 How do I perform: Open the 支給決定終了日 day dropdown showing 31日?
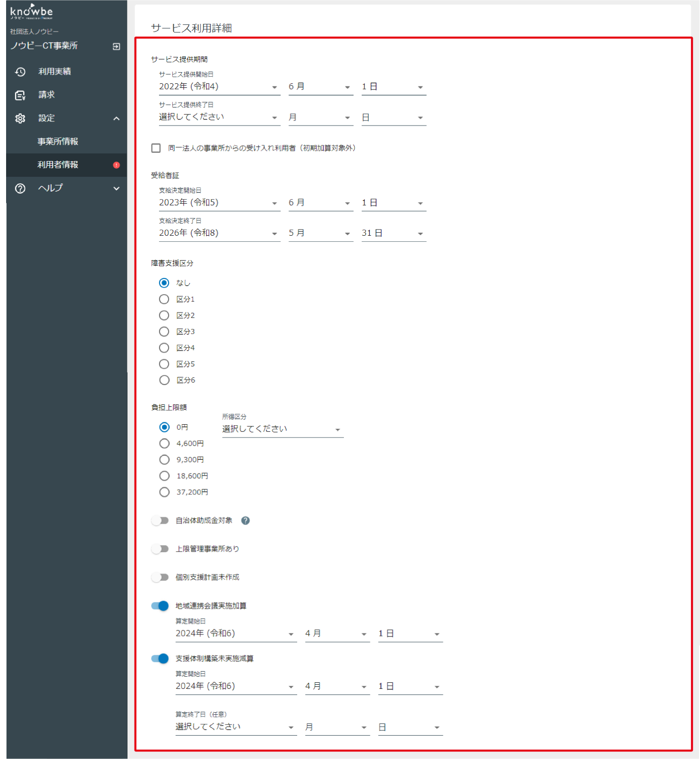point(393,233)
